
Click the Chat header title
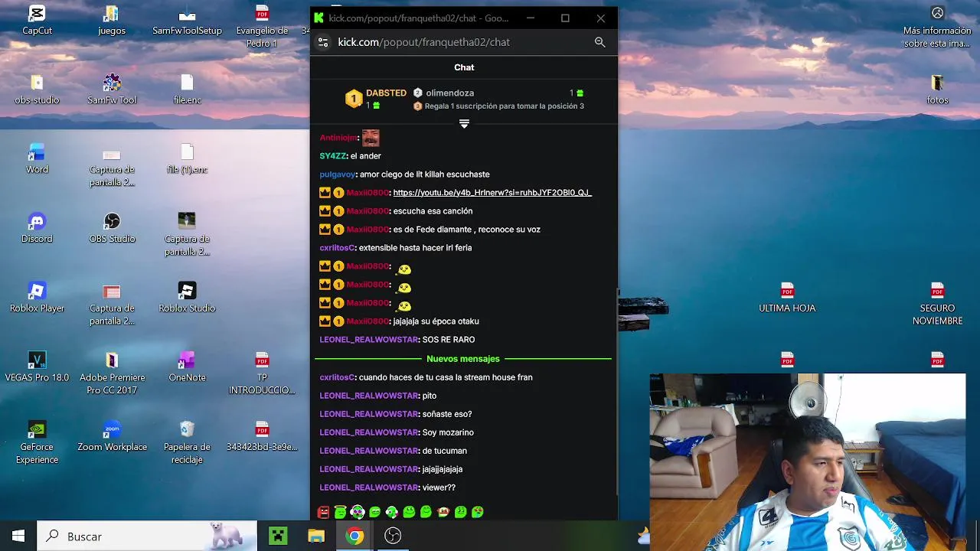(464, 67)
